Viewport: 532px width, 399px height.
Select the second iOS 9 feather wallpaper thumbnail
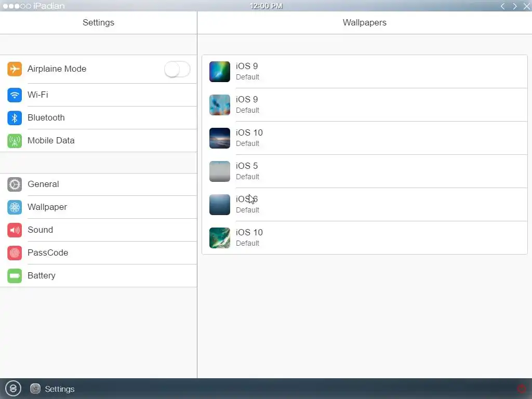(x=220, y=105)
